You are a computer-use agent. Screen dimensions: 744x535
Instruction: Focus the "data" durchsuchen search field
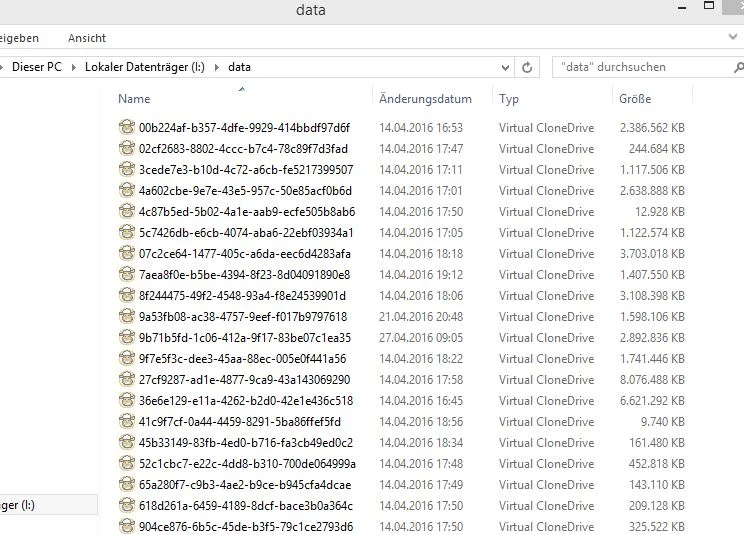[642, 67]
